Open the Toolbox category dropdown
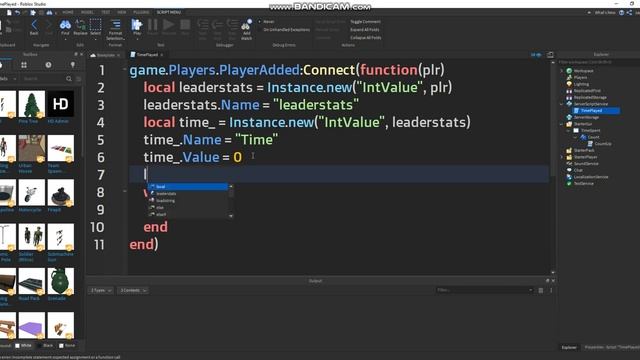Viewport: 640px width, 360px height. 8,79
